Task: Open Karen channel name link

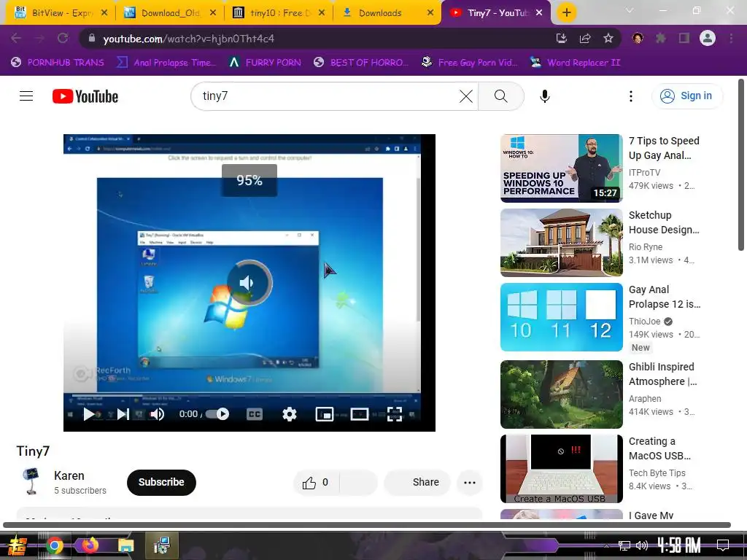Action: [69, 475]
